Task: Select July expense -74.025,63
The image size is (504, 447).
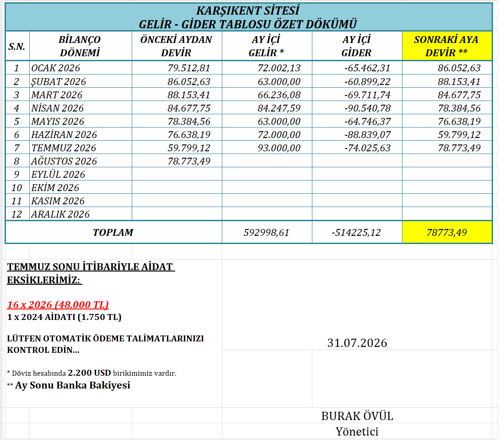Action: (x=367, y=148)
